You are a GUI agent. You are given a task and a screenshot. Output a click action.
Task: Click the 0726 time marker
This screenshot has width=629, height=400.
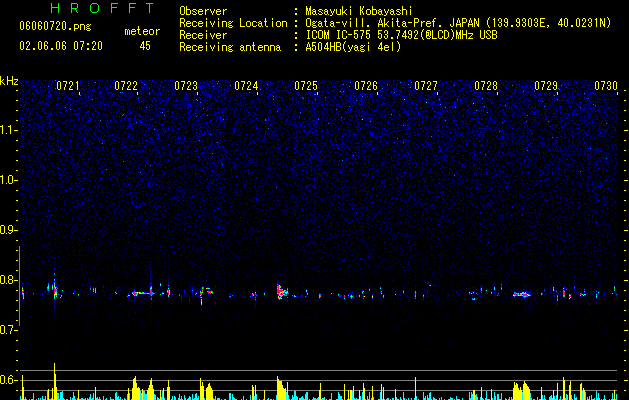point(366,86)
